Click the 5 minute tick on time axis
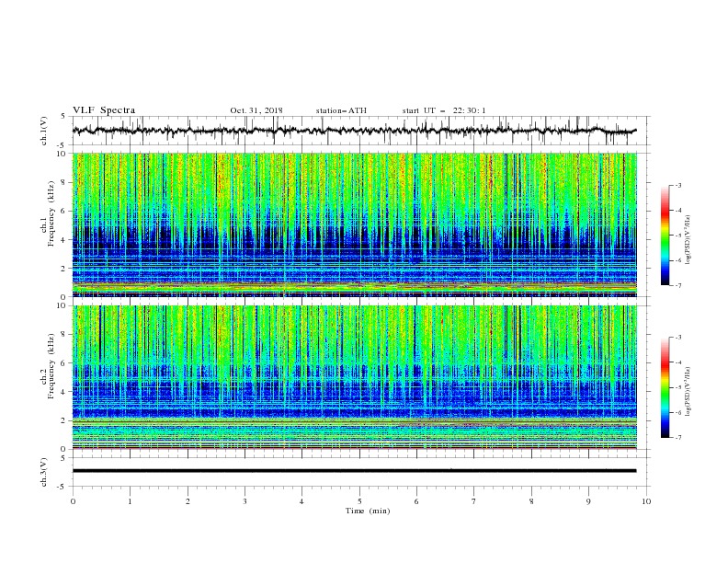Image resolution: width=728 pixels, height=563 pixels. [359, 501]
